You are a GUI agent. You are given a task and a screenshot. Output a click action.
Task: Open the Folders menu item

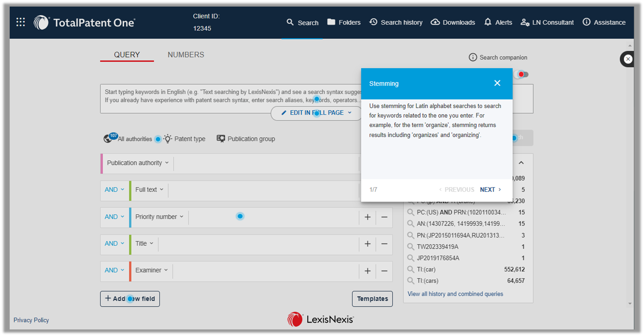tap(344, 22)
